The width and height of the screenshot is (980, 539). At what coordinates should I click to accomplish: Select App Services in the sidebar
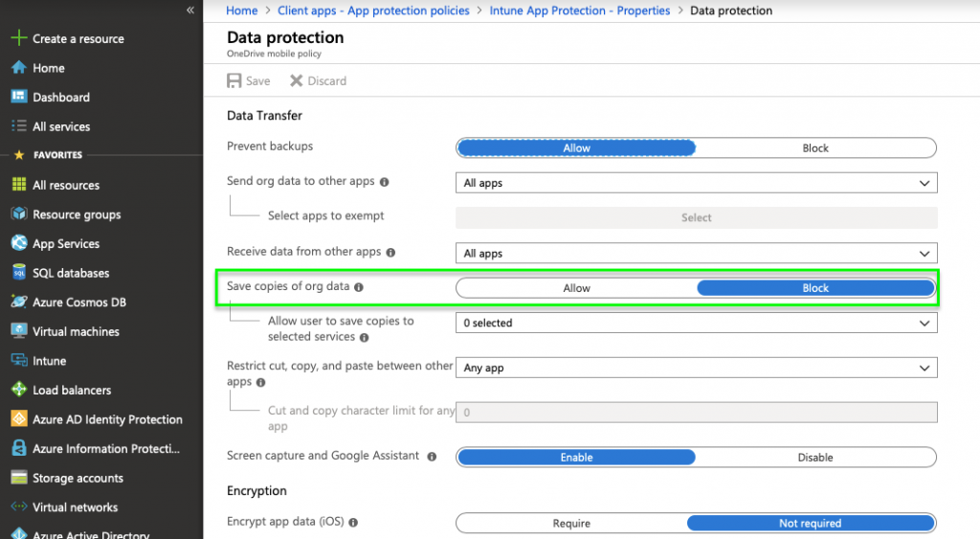point(66,244)
